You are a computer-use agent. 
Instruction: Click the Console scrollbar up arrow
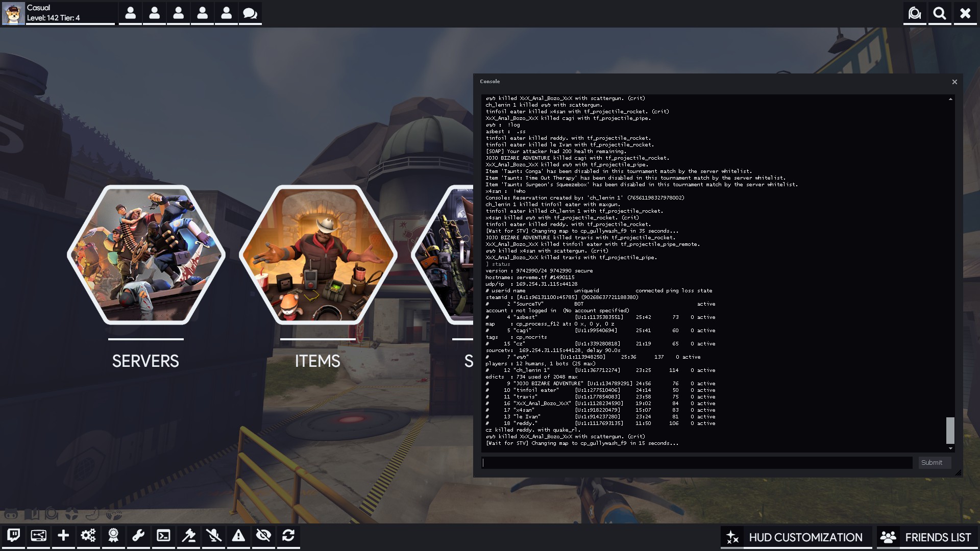click(x=950, y=99)
